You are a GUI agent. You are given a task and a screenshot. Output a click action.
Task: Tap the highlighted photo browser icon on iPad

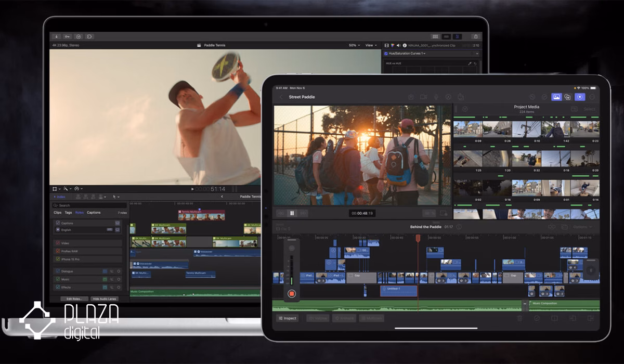[556, 97]
